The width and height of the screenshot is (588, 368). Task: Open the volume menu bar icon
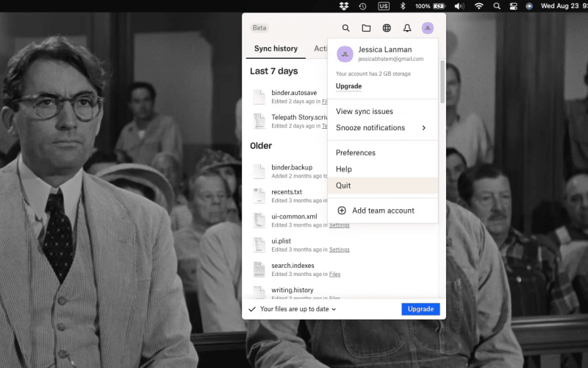click(459, 6)
